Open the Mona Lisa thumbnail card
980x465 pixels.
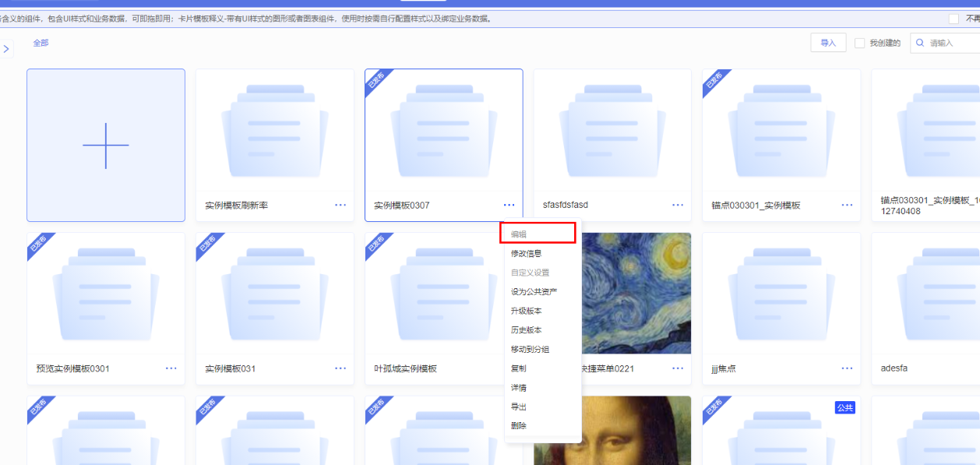[x=612, y=430]
